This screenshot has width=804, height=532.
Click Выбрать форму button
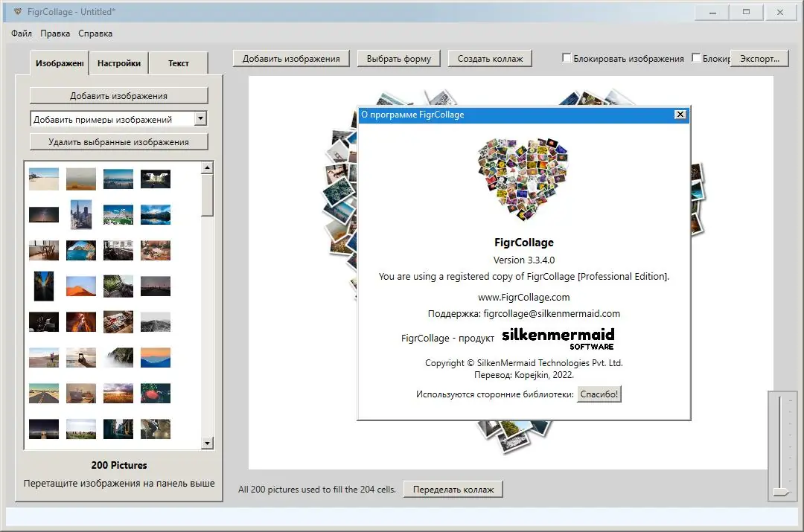tap(399, 59)
